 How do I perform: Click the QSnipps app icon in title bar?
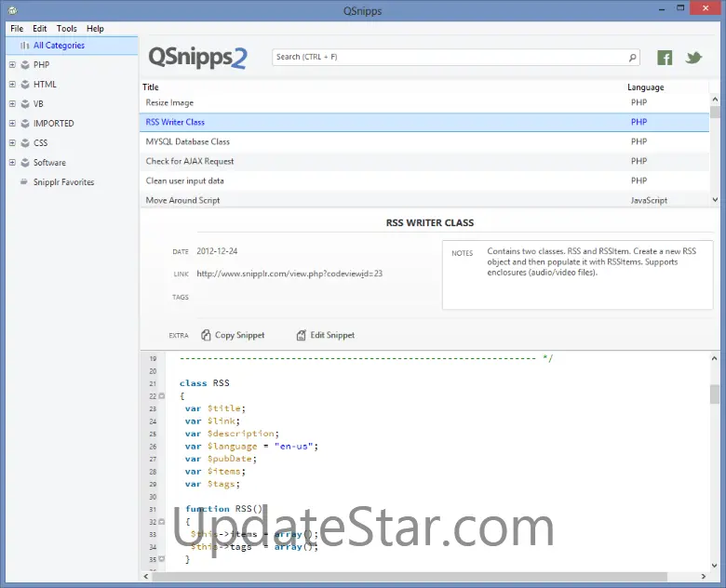(x=12, y=10)
